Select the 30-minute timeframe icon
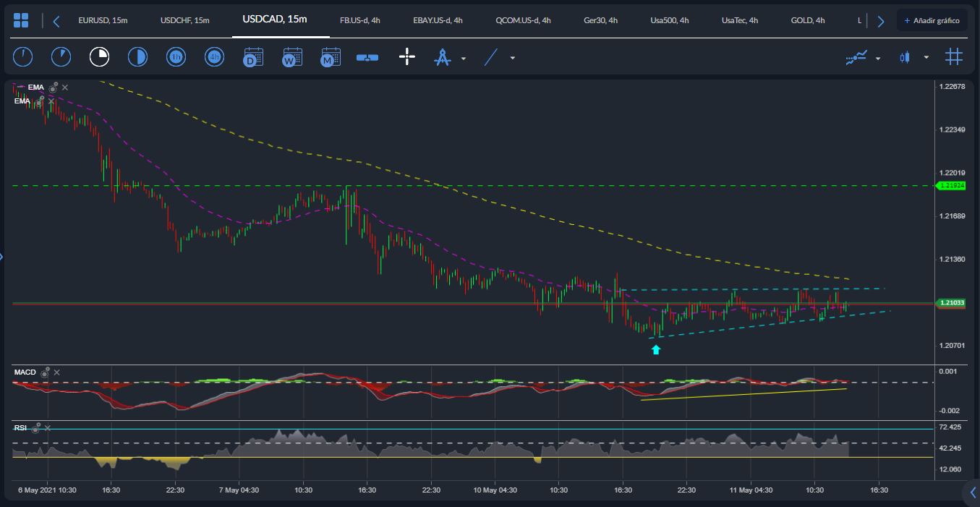 click(137, 56)
